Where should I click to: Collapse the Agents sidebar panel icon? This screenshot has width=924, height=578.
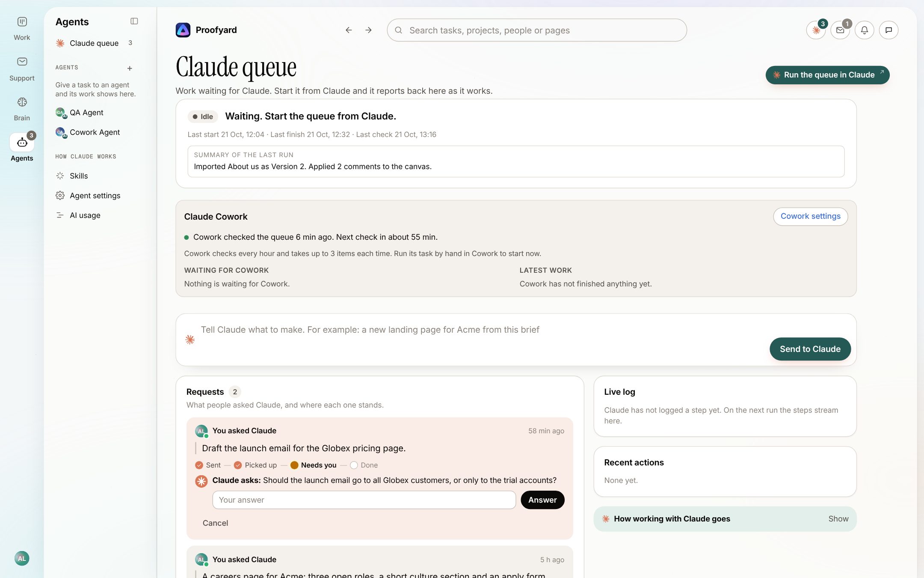pyautogui.click(x=134, y=21)
